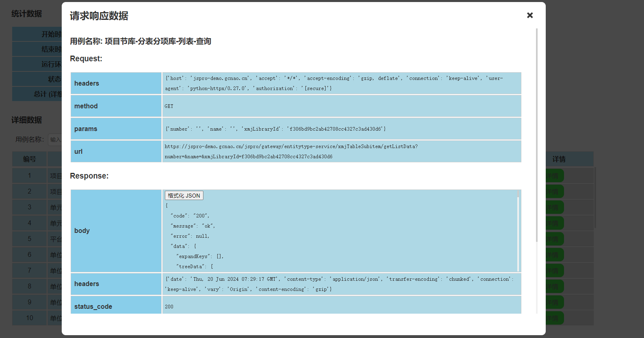The height and width of the screenshot is (338, 644).
Task: Click the "message": "ok" JSON line
Action: 193,226
